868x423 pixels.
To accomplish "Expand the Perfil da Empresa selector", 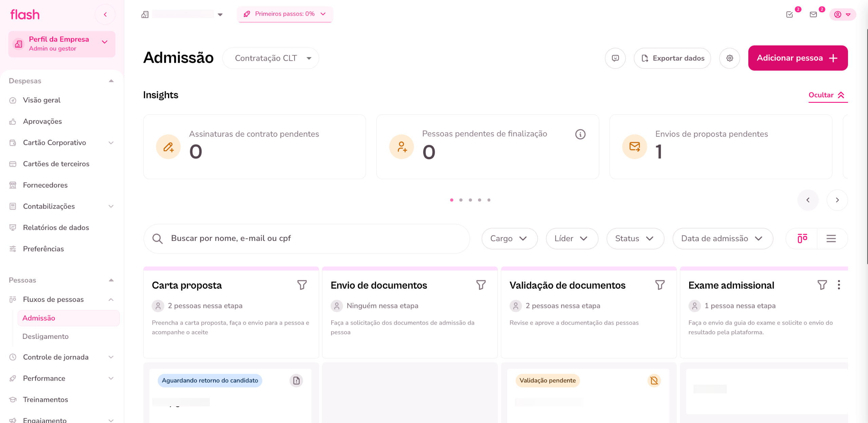I will 62,44.
